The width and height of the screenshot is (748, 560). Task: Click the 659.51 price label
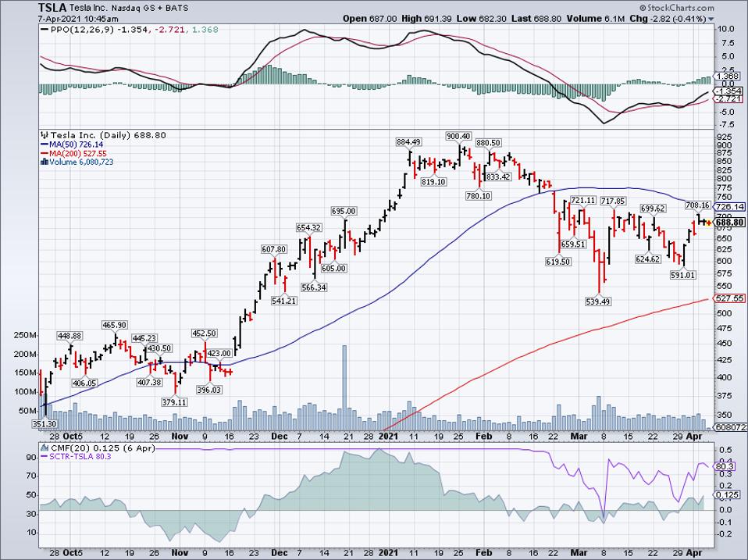click(x=573, y=244)
